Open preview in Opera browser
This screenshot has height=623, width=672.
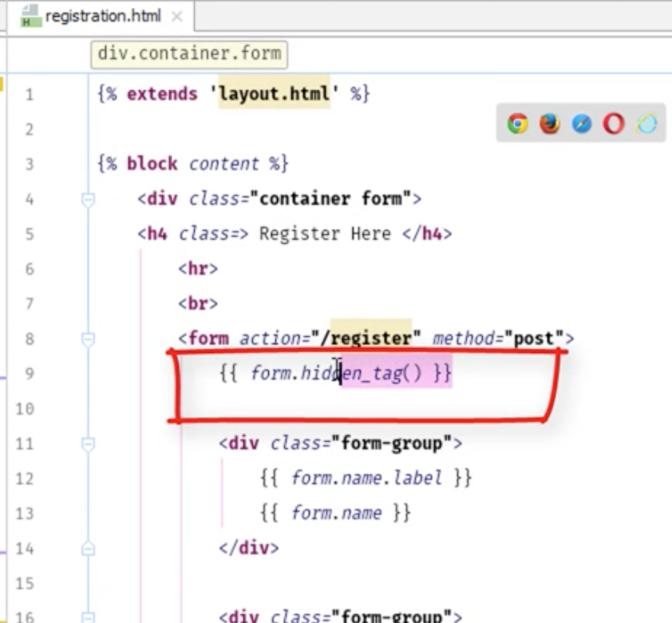614,124
